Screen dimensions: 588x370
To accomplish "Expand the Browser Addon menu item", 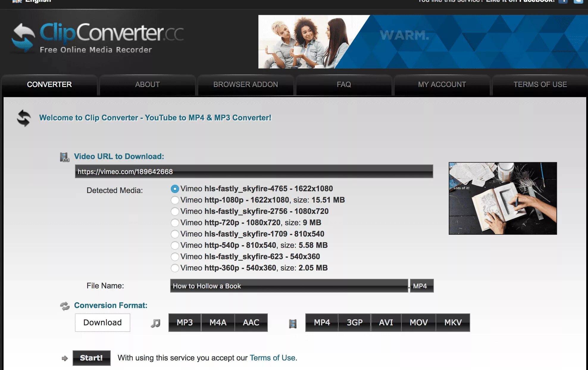I will pyautogui.click(x=246, y=84).
